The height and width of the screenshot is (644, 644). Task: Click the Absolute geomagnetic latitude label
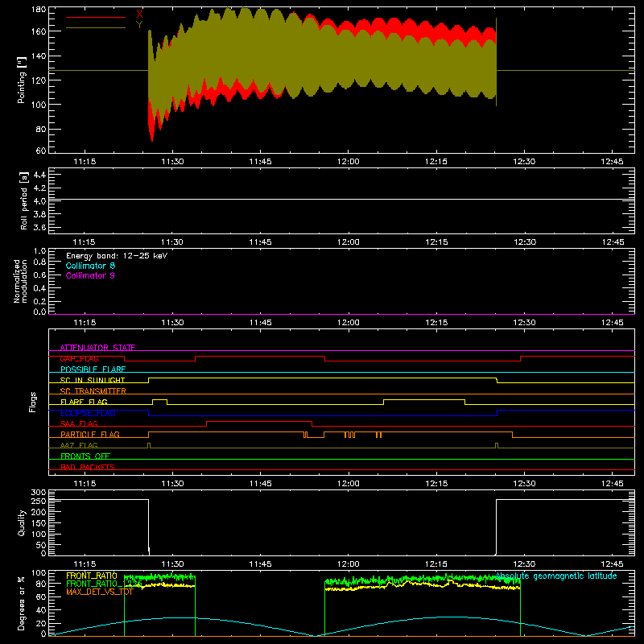[556, 576]
